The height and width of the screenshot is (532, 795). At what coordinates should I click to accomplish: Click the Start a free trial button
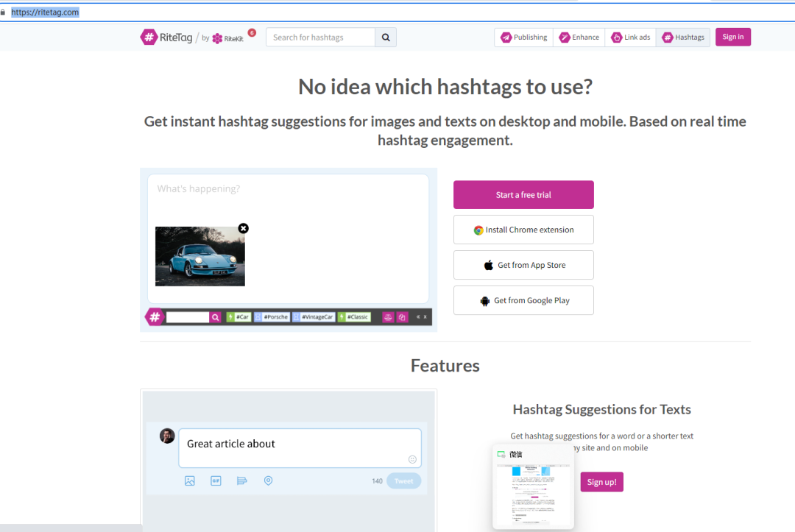pyautogui.click(x=523, y=195)
